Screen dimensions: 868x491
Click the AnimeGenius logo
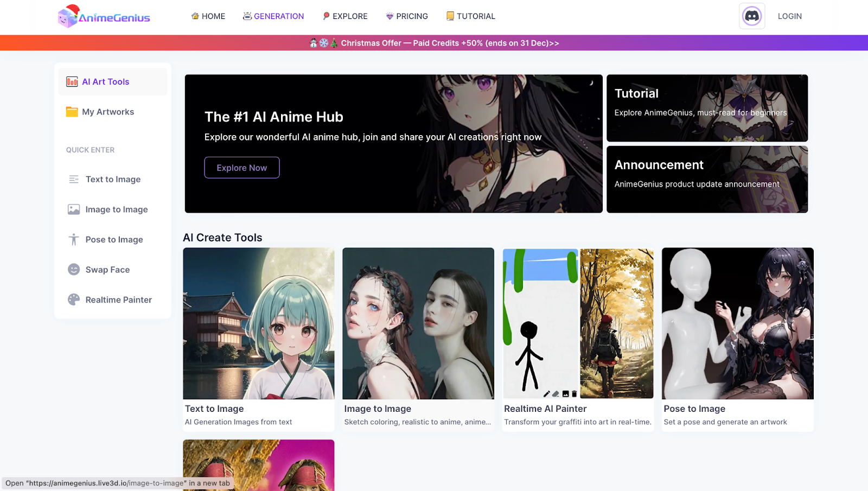point(104,16)
